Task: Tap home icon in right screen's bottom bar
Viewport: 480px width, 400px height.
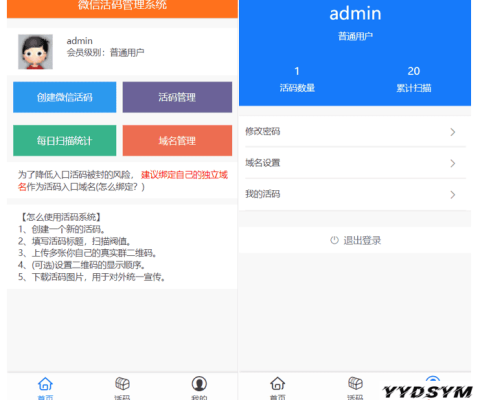Action: tap(277, 384)
